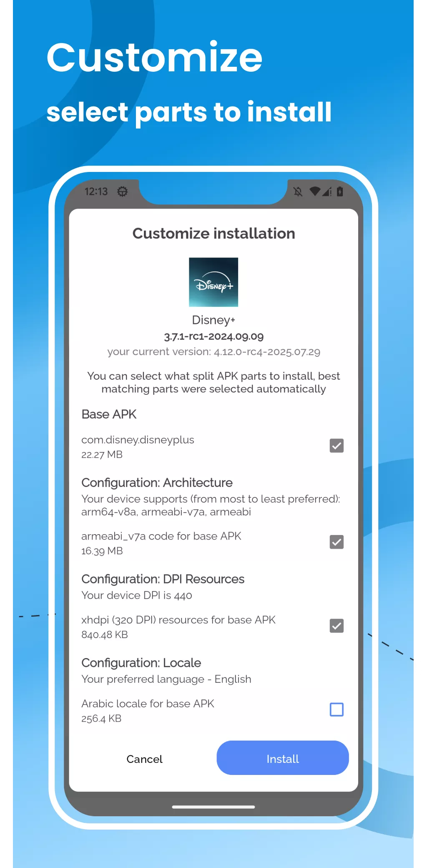Tap the muted notifications bell icon

pyautogui.click(x=298, y=192)
